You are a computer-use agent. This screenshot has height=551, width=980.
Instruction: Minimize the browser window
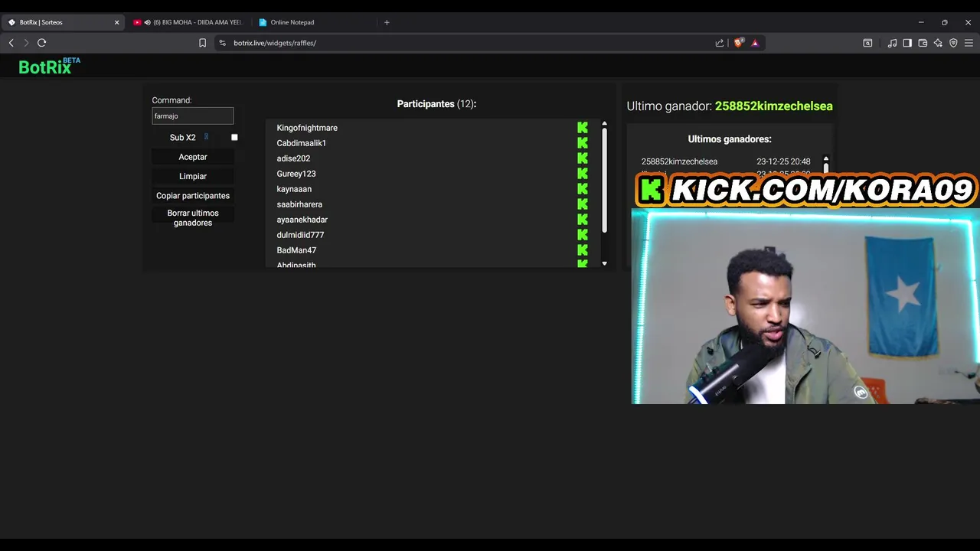click(921, 22)
